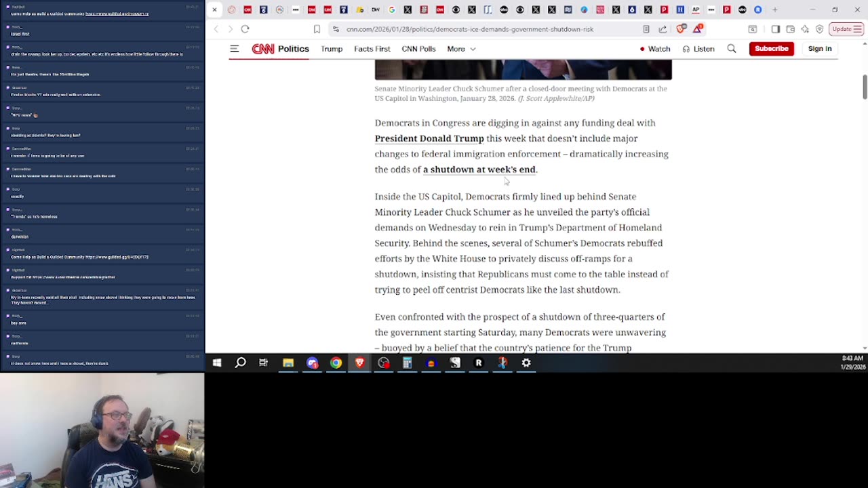
Task: Open the Trump nav item
Action: (332, 49)
